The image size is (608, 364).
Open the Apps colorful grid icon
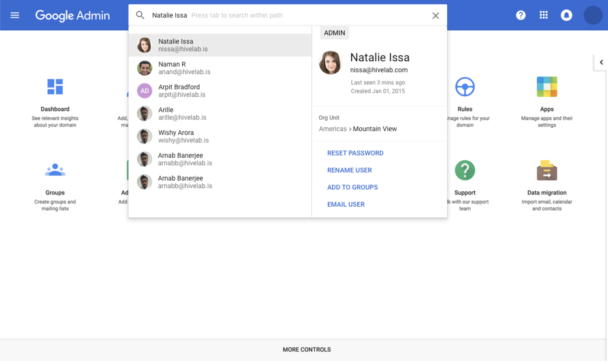point(547,87)
